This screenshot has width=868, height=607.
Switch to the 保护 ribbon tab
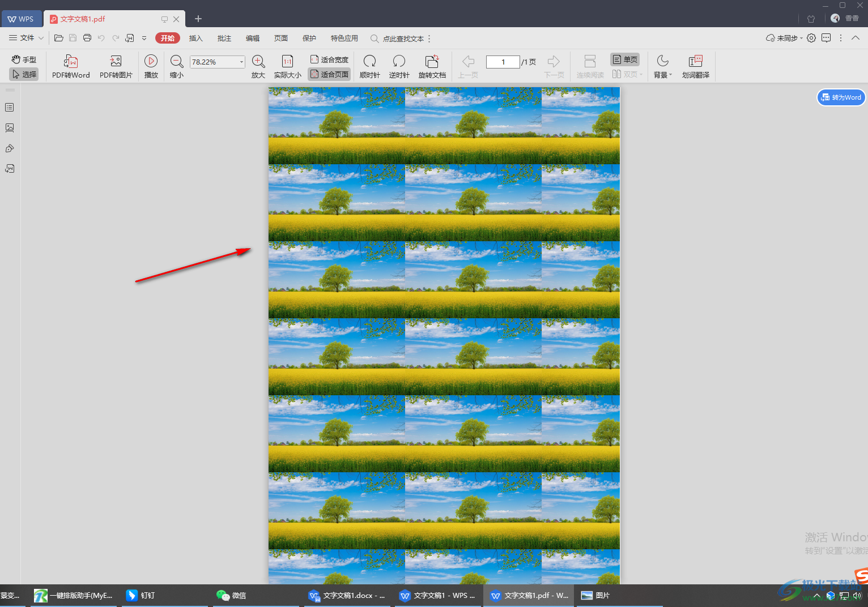tap(309, 39)
